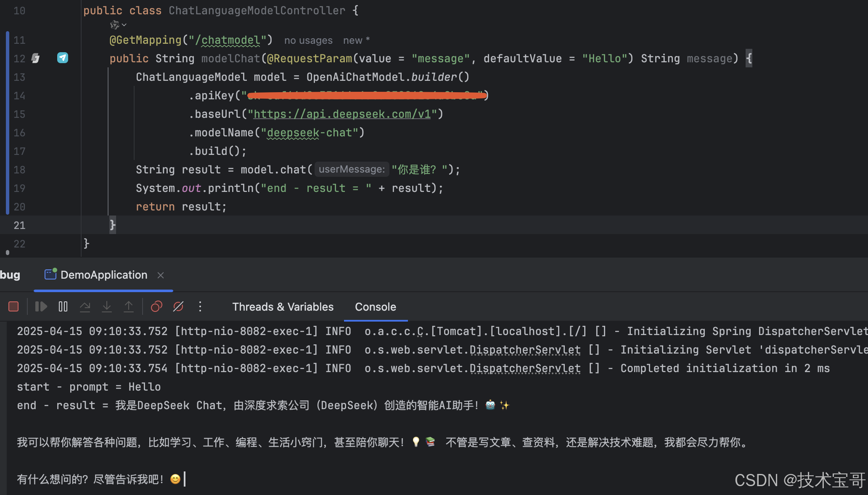This screenshot has height=495, width=868.
Task: Click the Step Out icon
Action: (129, 306)
